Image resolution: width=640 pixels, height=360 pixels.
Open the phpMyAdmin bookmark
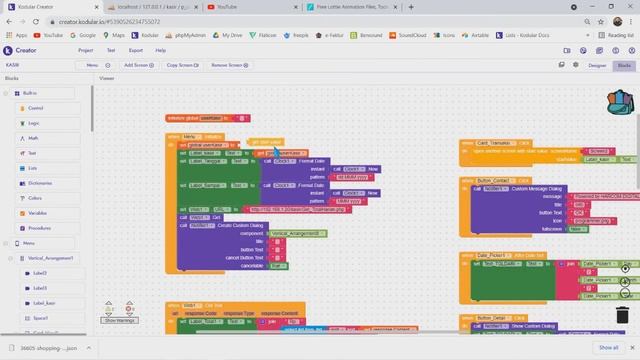click(186, 36)
